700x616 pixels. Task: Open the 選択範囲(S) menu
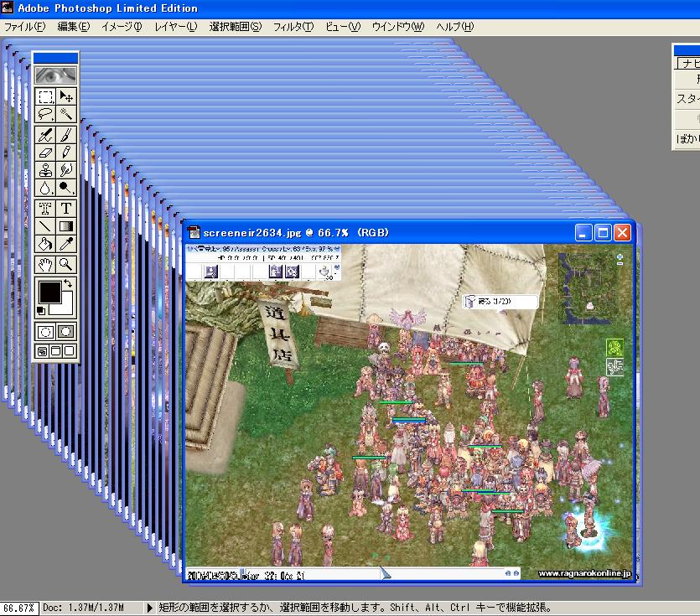236,27
